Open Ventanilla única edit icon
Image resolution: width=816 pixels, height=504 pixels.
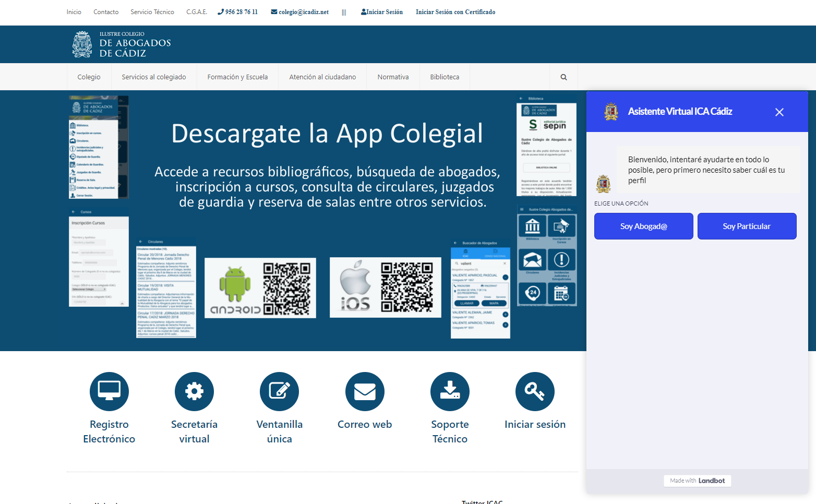[279, 391]
